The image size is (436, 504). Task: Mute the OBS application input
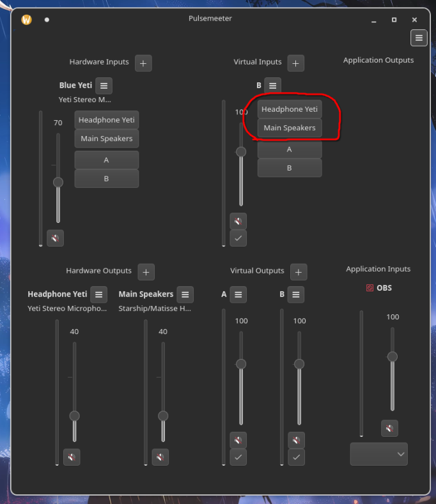click(x=389, y=428)
